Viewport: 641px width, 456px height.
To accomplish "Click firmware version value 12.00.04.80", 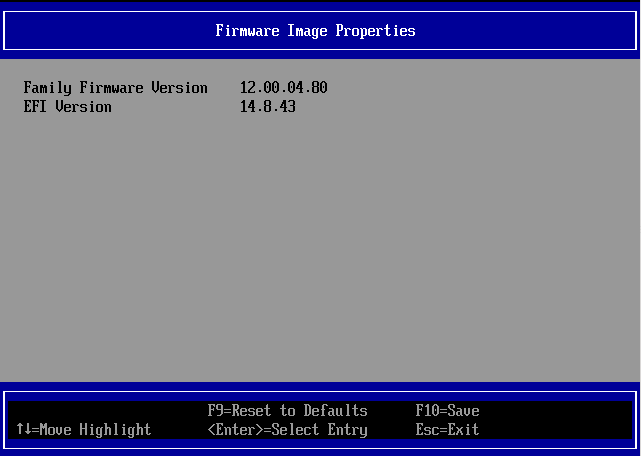I will [x=283, y=88].
